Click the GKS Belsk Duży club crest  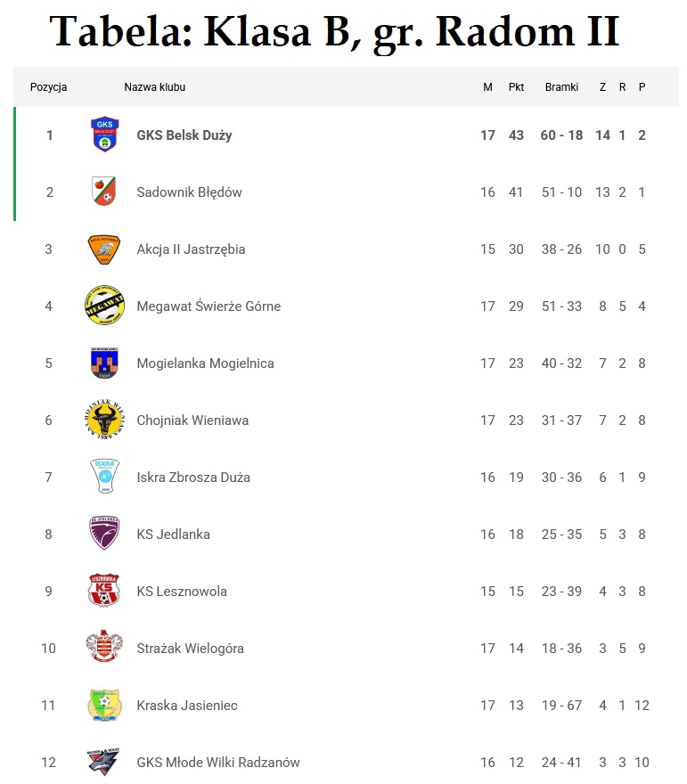104,135
